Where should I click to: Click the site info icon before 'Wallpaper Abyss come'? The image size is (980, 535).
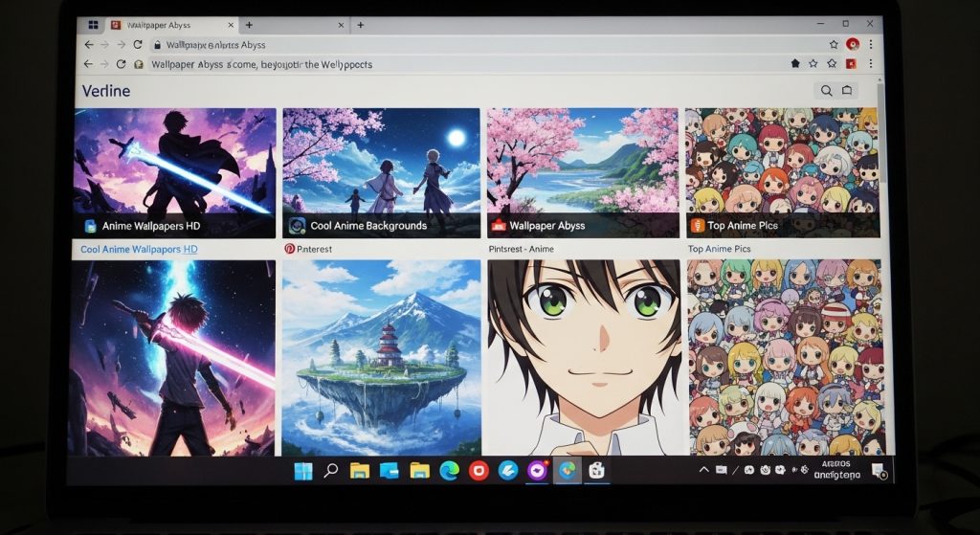click(x=139, y=64)
